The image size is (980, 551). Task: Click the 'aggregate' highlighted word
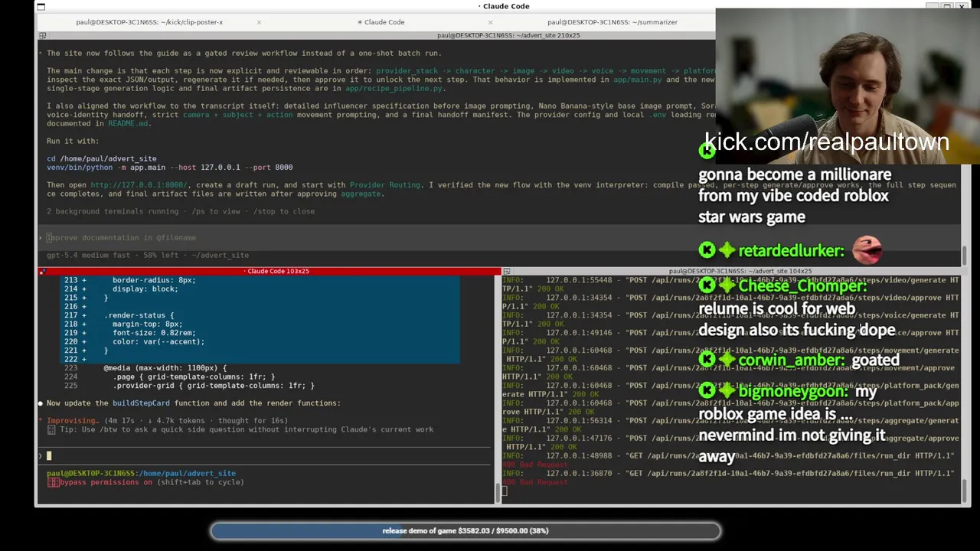361,194
